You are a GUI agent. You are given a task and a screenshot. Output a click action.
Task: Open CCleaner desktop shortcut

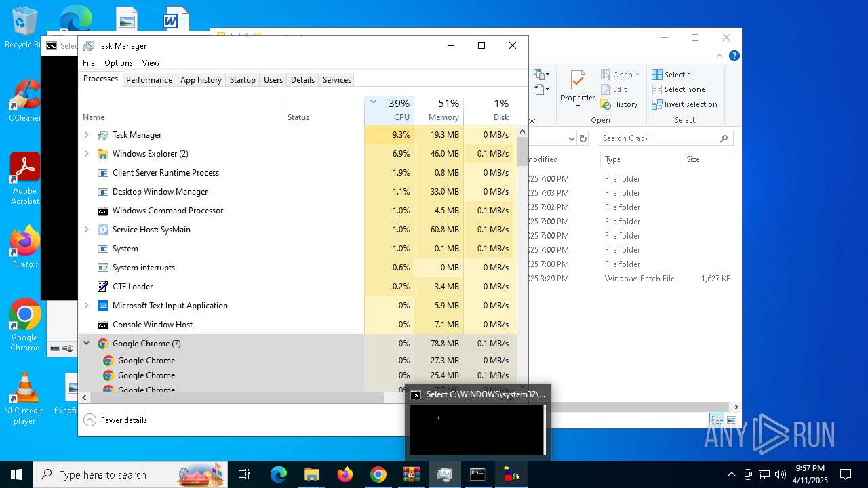[x=24, y=100]
